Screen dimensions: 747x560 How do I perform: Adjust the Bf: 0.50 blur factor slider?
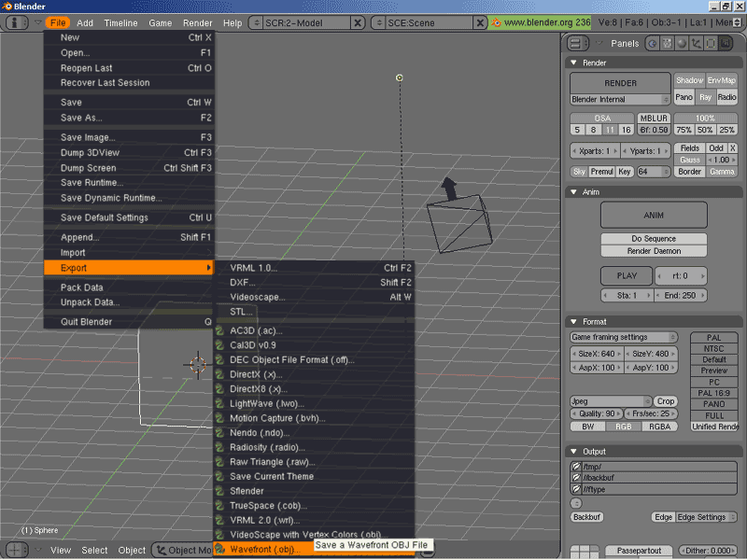pyautogui.click(x=654, y=130)
